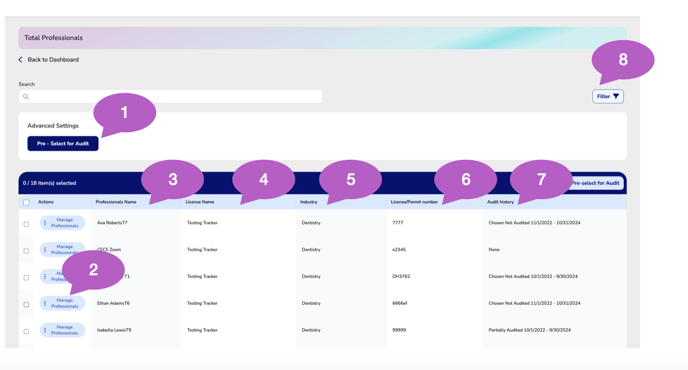Sort by the License Name column header
Viewport: 688px width, 370px height.
[x=200, y=202]
